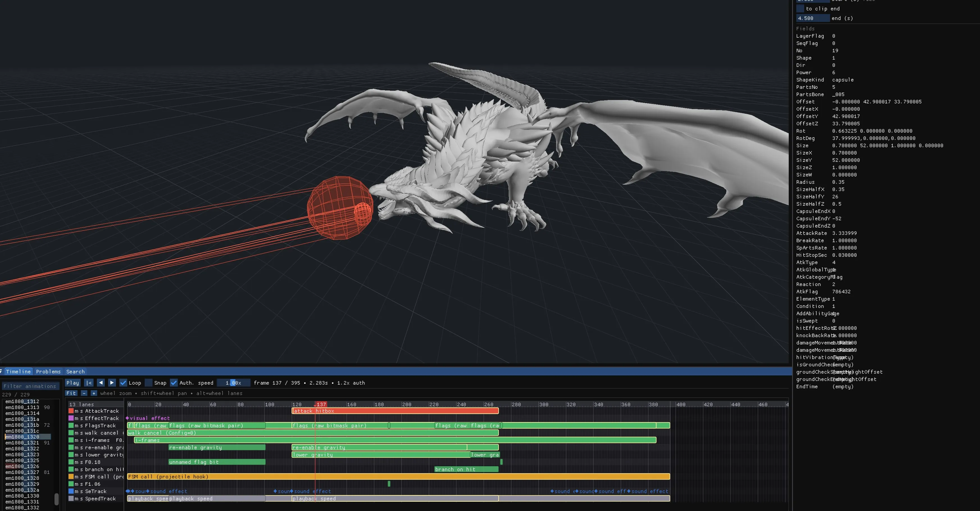Click the small green F1.06 lane marker

point(389,484)
